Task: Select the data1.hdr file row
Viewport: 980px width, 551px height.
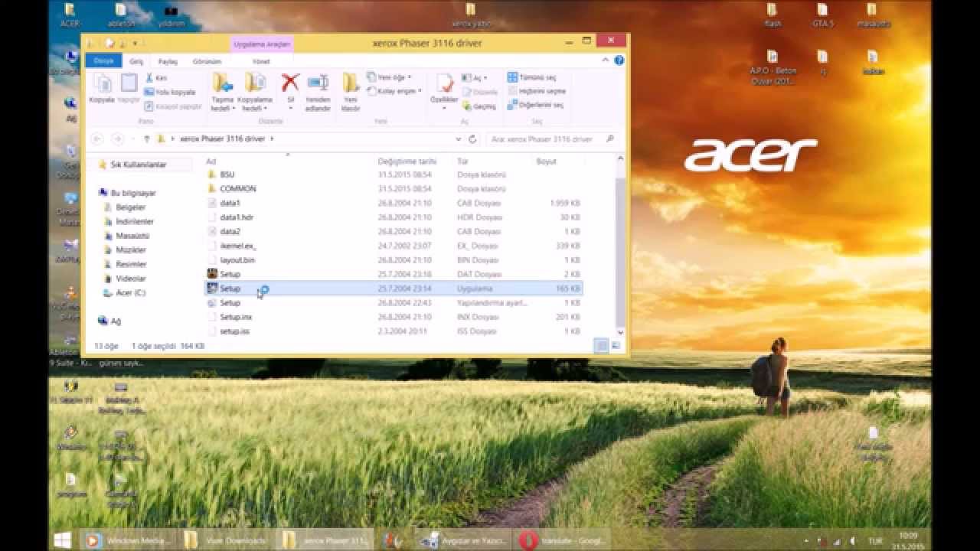Action: (394, 217)
